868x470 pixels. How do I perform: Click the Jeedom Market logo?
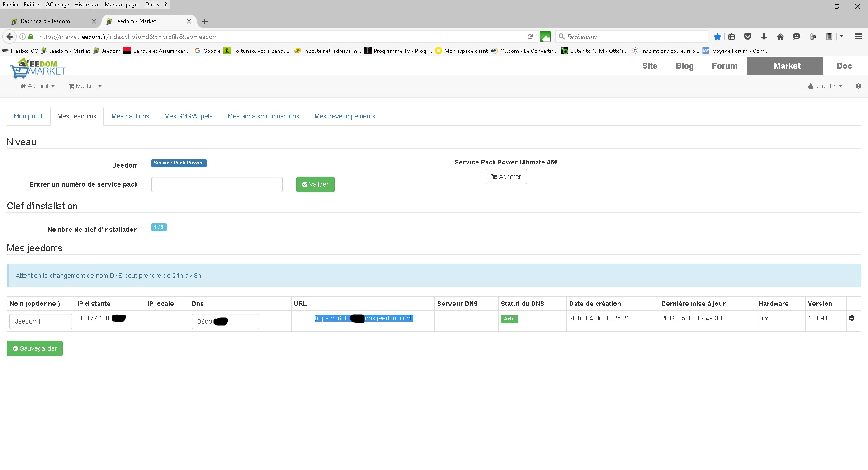point(38,68)
